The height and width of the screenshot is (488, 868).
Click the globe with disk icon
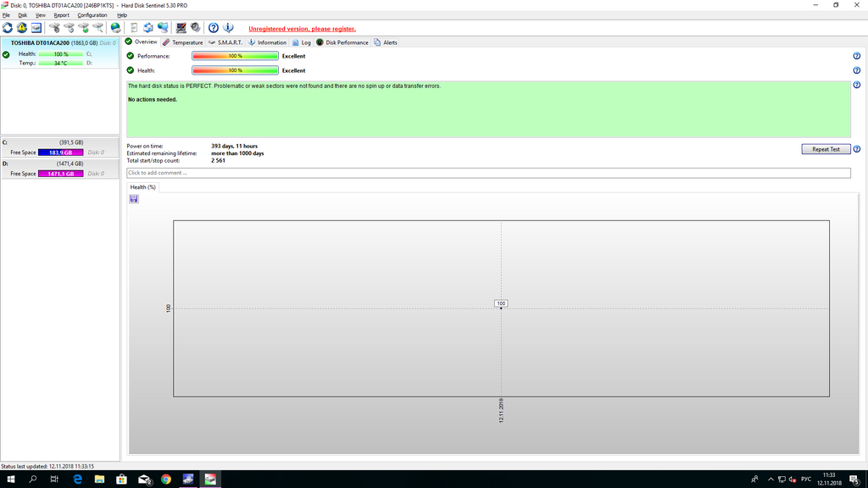[115, 28]
